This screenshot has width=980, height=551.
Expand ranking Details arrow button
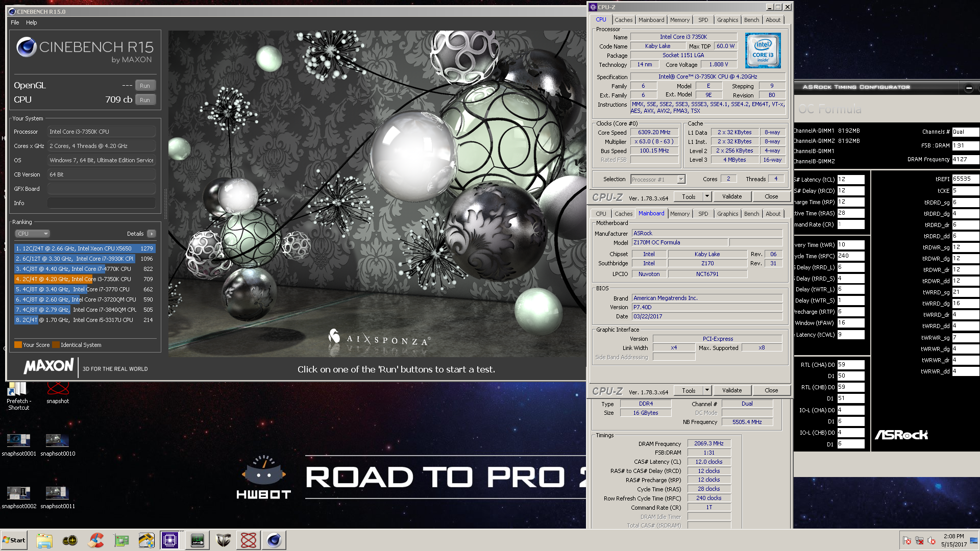point(152,234)
